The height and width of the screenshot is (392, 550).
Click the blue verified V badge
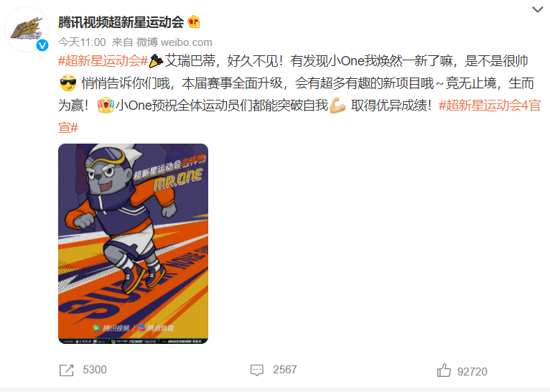[x=42, y=45]
